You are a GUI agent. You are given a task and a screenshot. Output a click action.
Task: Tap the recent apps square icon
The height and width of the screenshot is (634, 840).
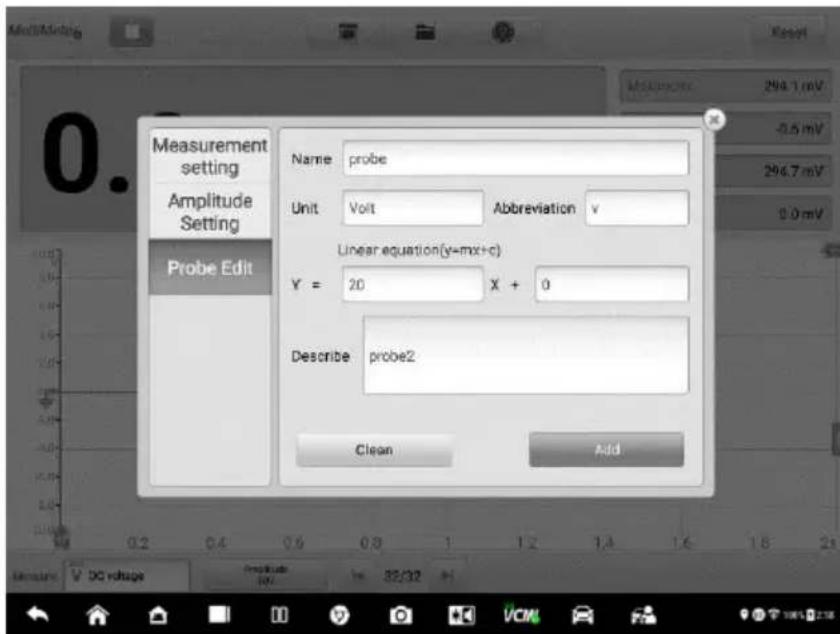(219, 615)
